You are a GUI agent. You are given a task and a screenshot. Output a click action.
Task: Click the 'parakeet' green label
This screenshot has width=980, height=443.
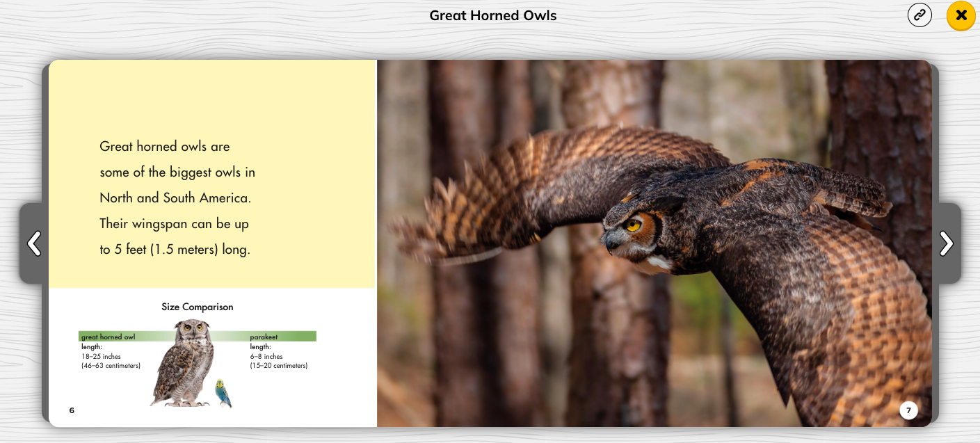click(262, 337)
